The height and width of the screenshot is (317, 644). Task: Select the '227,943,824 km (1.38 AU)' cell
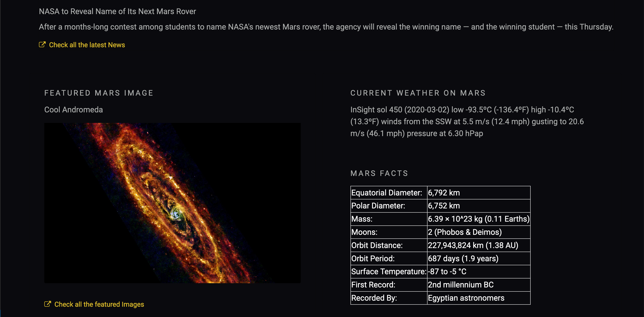(x=479, y=245)
